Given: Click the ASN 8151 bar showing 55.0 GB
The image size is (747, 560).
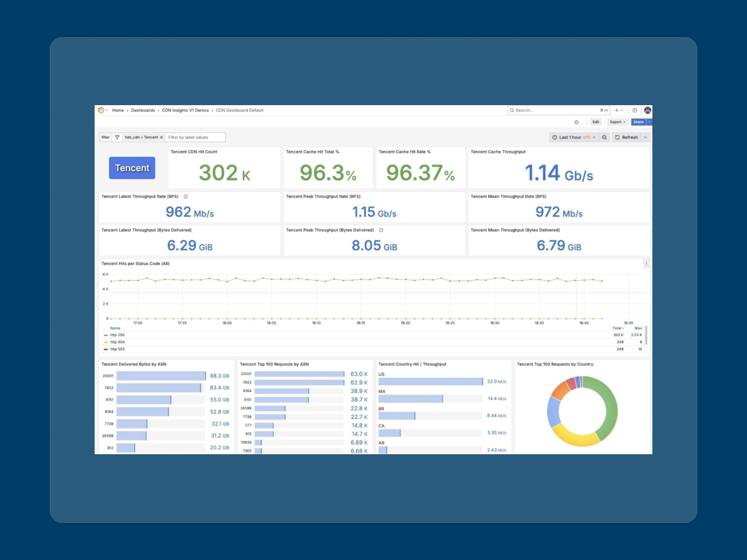Looking at the screenshot, I should pos(144,399).
